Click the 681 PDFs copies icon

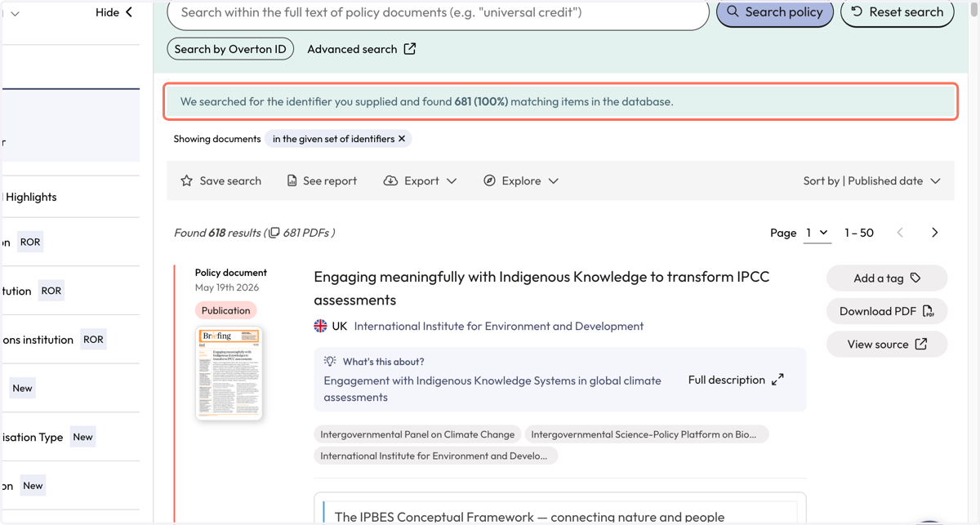(x=274, y=233)
